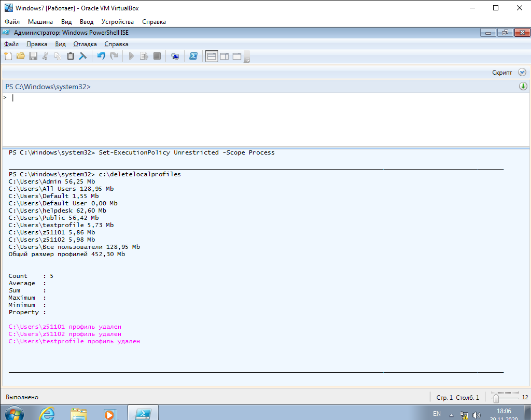Viewport: 531px width, 420px height.
Task: Launch PowerShell.exe console icon in toolbar
Action: click(193, 56)
